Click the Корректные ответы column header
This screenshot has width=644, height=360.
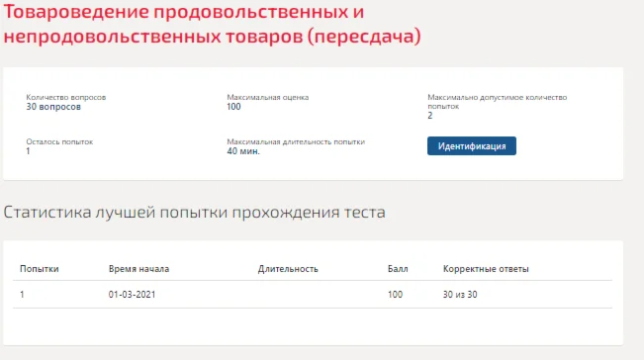point(486,269)
